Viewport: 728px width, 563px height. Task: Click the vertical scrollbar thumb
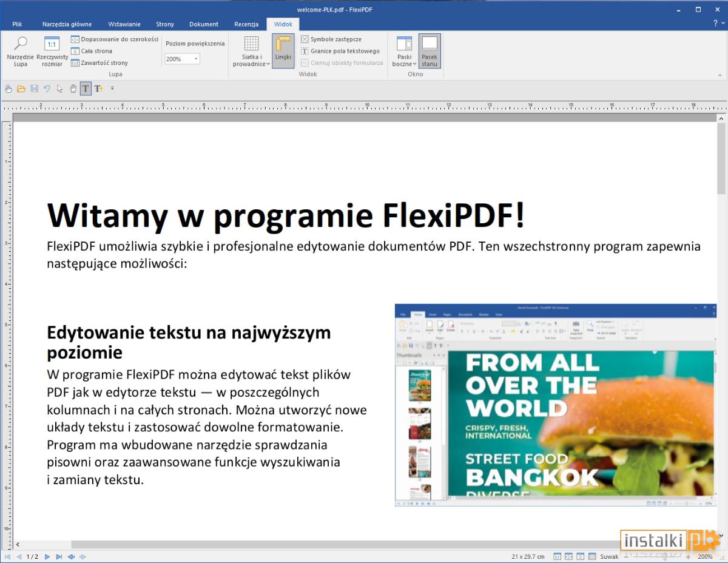721,158
